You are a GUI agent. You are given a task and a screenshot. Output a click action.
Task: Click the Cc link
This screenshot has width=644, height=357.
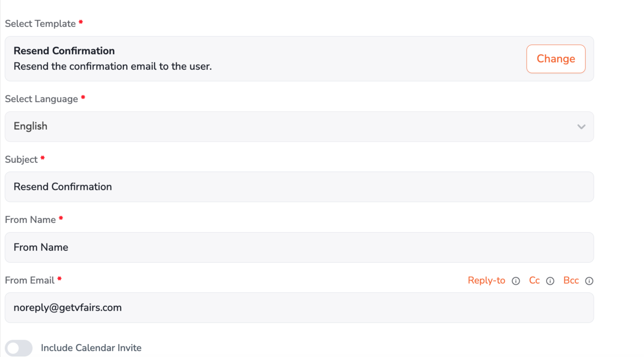(534, 281)
